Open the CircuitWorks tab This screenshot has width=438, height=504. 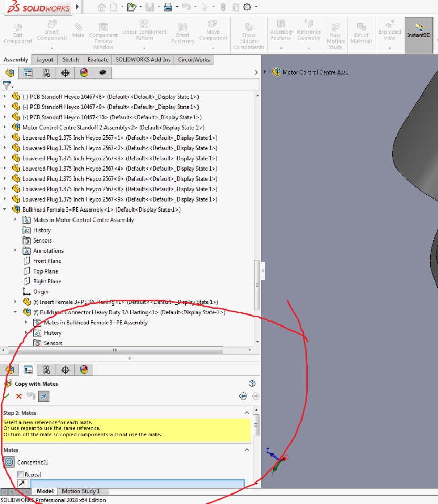coord(194,60)
